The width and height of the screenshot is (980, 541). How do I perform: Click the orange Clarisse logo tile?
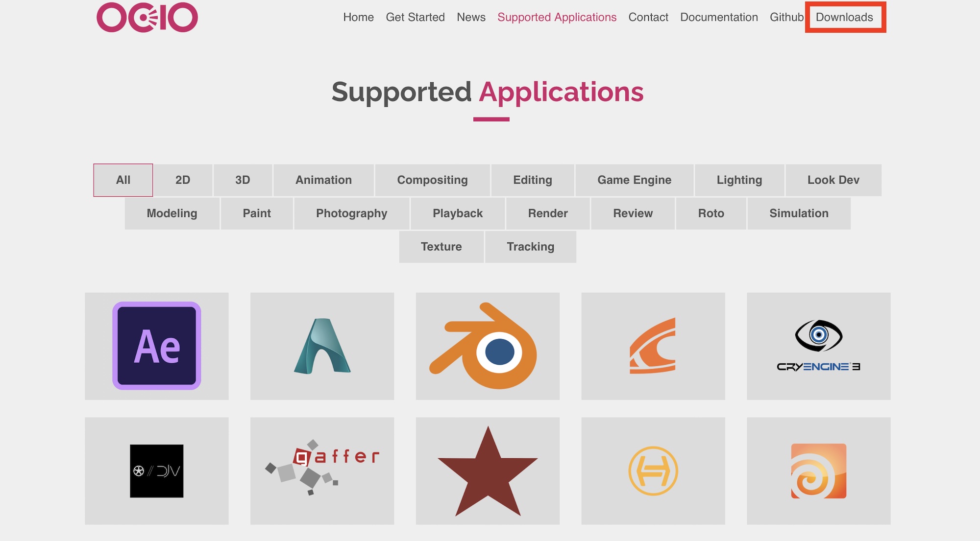tap(653, 346)
